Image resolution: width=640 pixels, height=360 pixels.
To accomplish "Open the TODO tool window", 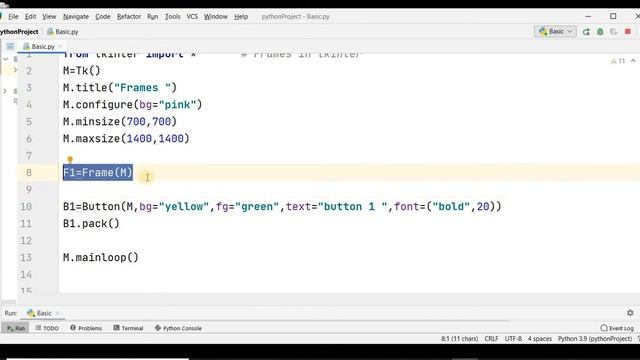I will pyautogui.click(x=47, y=328).
